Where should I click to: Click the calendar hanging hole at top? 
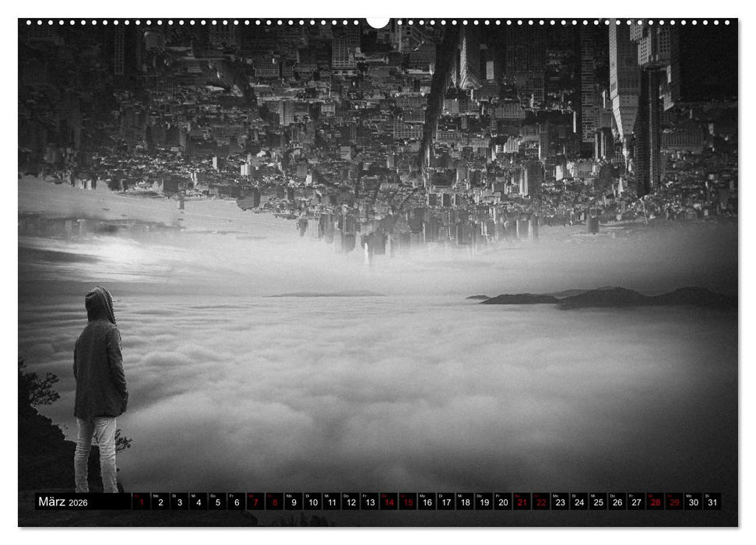(378, 22)
